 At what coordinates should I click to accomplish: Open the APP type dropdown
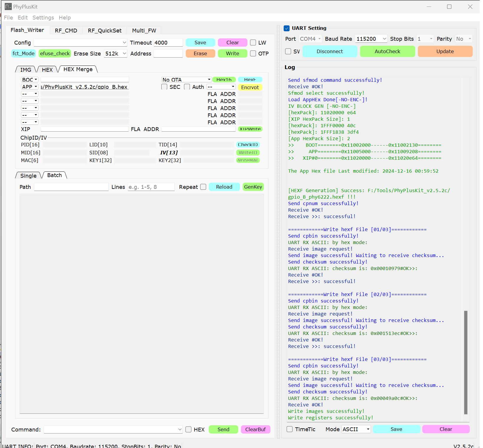pos(30,87)
